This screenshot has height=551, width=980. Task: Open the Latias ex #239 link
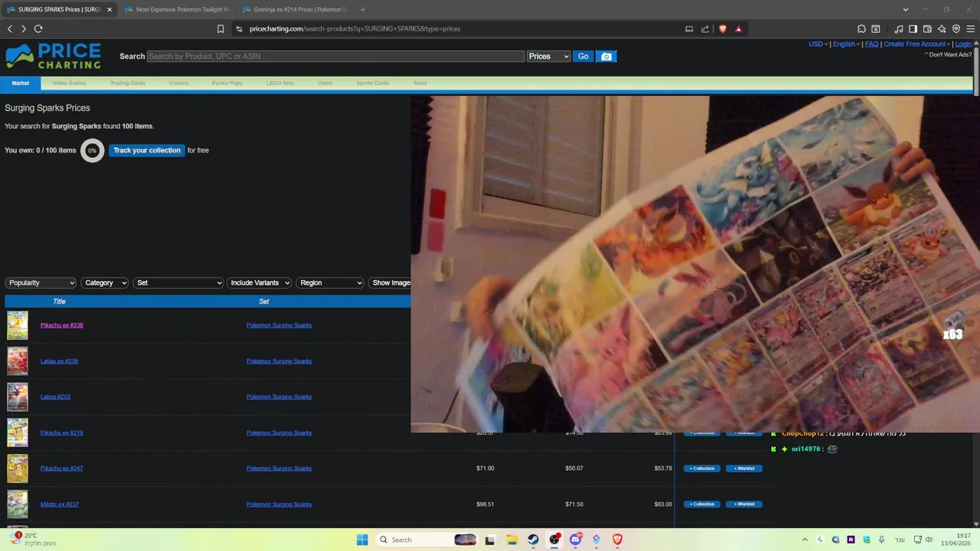[x=59, y=361]
